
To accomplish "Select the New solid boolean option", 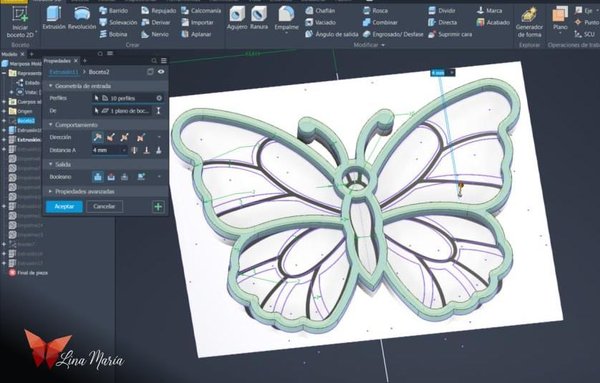I will pos(141,176).
